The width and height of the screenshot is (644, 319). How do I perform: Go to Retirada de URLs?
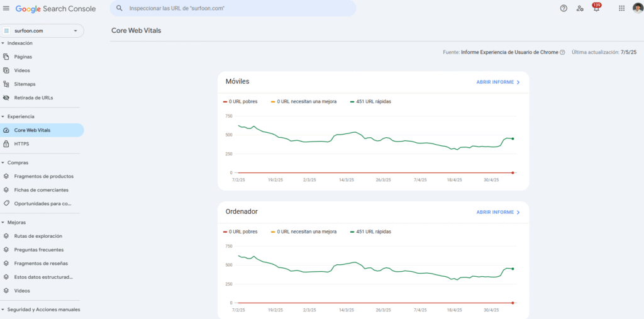(33, 98)
